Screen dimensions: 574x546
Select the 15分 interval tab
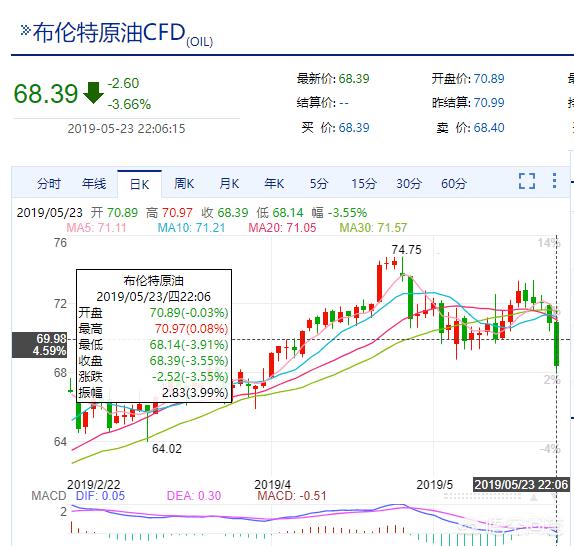point(364,183)
